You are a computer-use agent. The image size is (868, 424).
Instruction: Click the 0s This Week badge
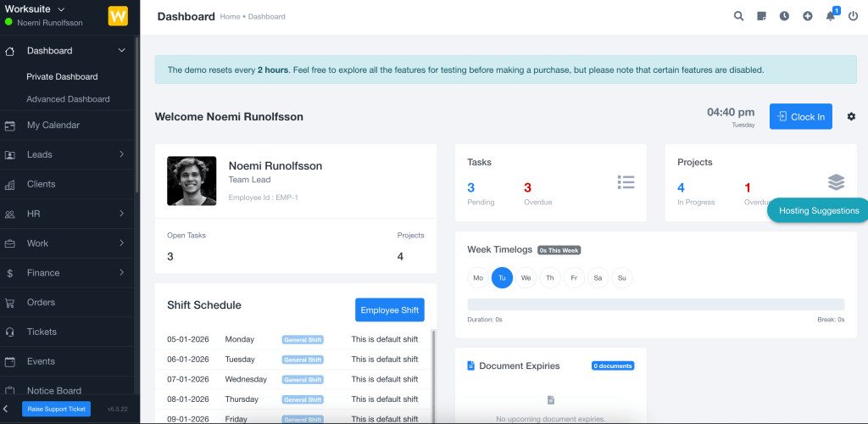(559, 250)
